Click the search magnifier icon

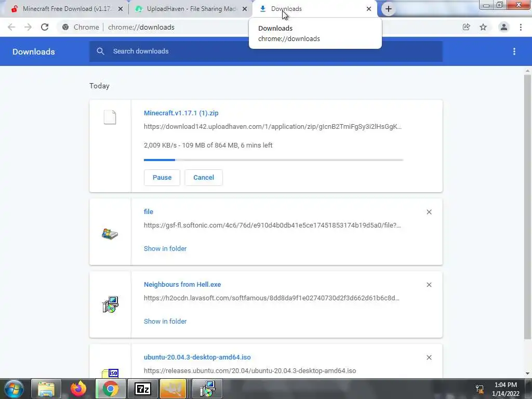100,51
